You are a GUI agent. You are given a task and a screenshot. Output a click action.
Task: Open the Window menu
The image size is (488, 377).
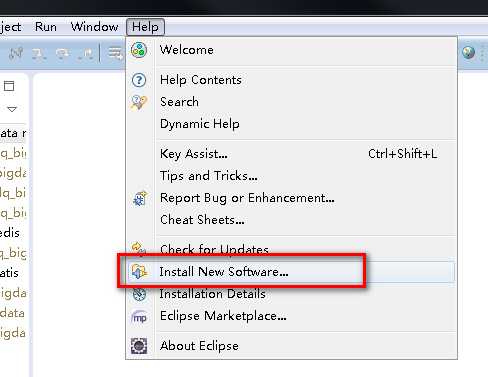coord(94,27)
